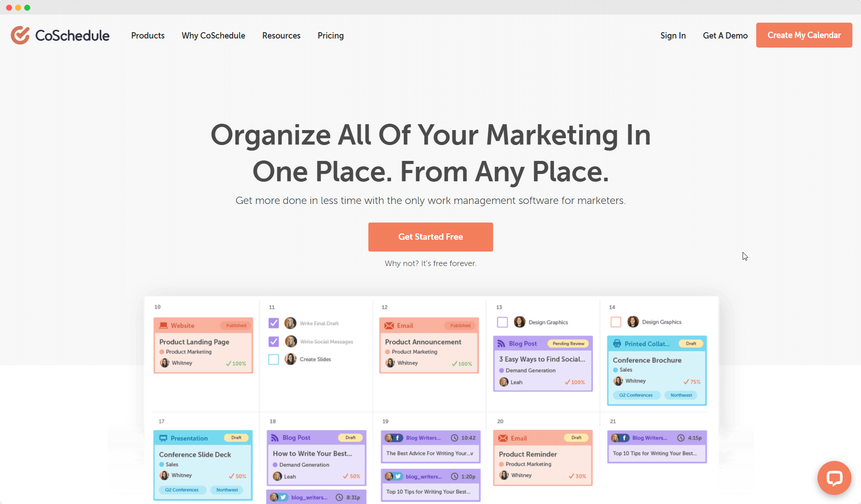Click the Published badge on Website card

point(236,325)
